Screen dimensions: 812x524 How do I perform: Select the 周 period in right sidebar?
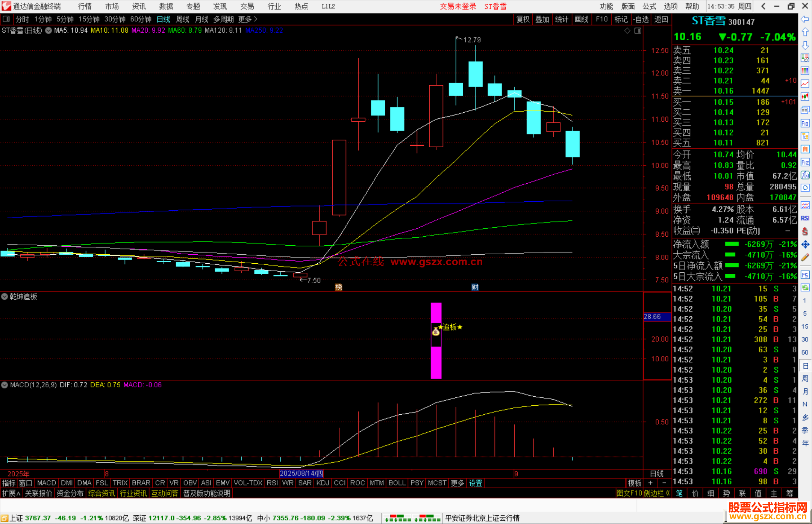point(805,378)
